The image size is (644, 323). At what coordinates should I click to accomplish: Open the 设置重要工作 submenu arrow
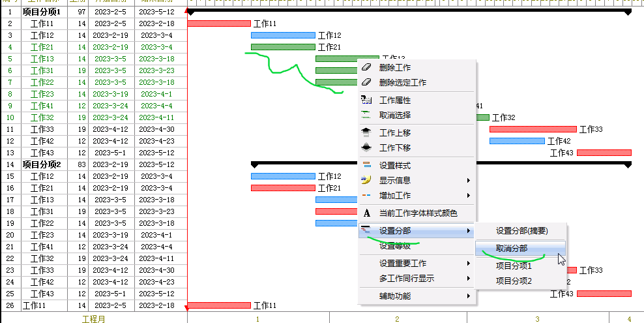(x=468, y=263)
